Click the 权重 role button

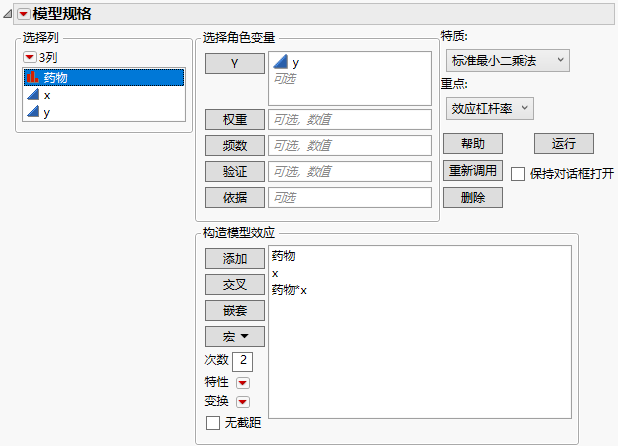click(x=235, y=119)
